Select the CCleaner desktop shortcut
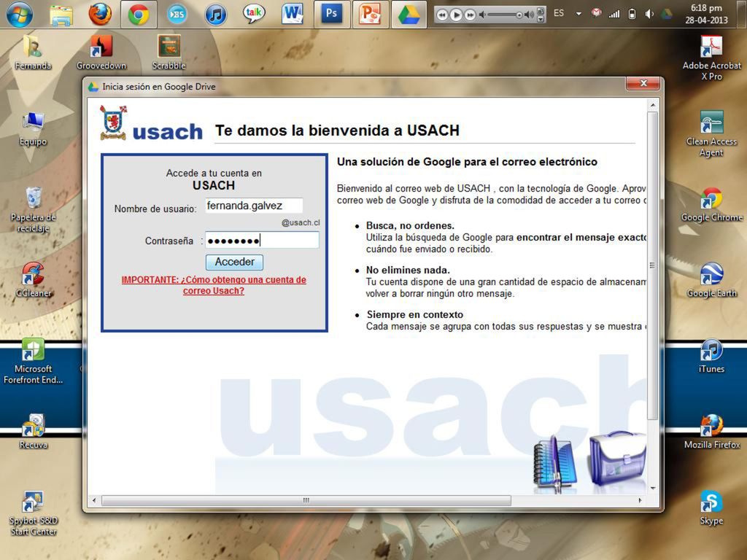This screenshot has height=560, width=747. pos(33,280)
